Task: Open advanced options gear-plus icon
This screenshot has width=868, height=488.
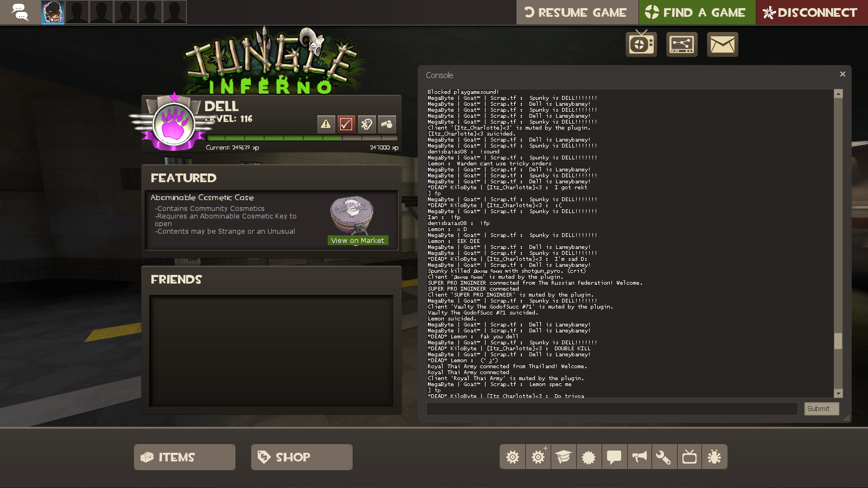Action: click(x=538, y=457)
